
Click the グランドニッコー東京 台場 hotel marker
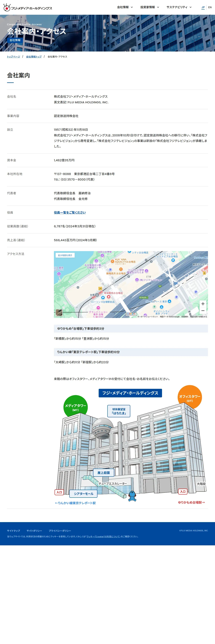tap(98, 308)
